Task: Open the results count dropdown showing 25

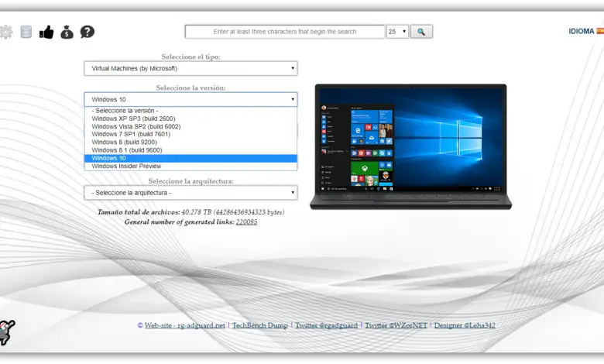Action: tap(397, 32)
